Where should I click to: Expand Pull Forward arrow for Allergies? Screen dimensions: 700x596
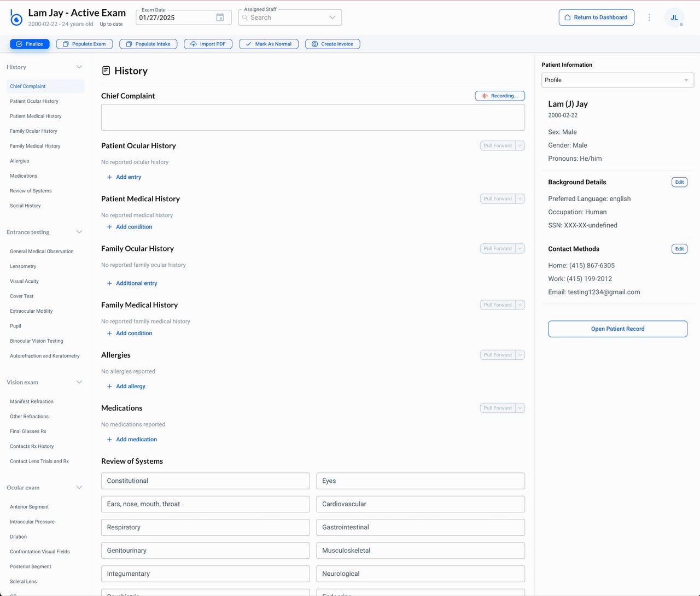tap(520, 355)
